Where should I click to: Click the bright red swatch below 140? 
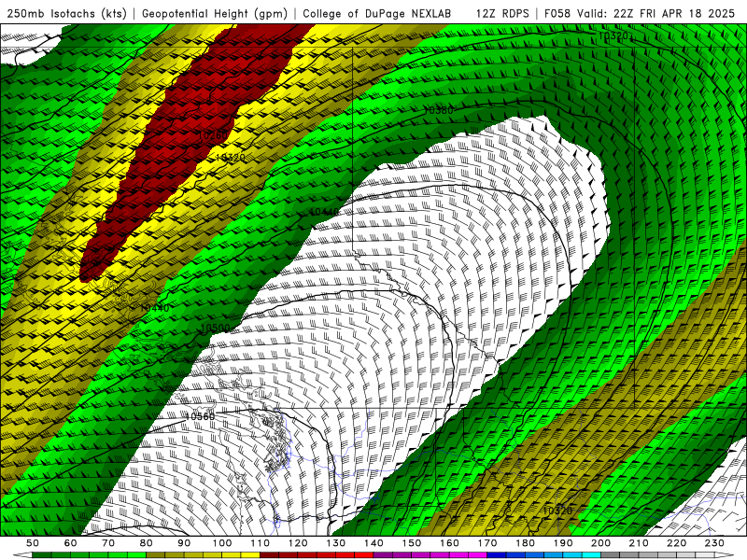(364, 555)
